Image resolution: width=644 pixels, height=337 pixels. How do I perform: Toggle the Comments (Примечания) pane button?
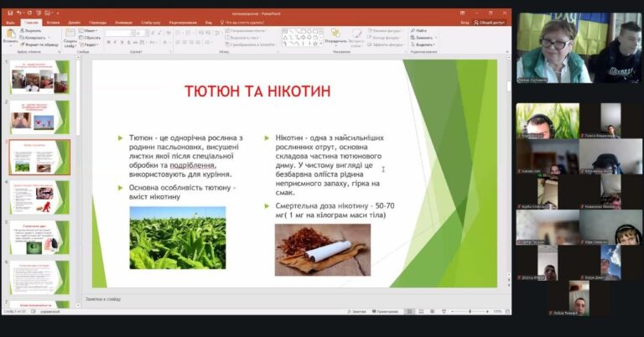pos(385,312)
